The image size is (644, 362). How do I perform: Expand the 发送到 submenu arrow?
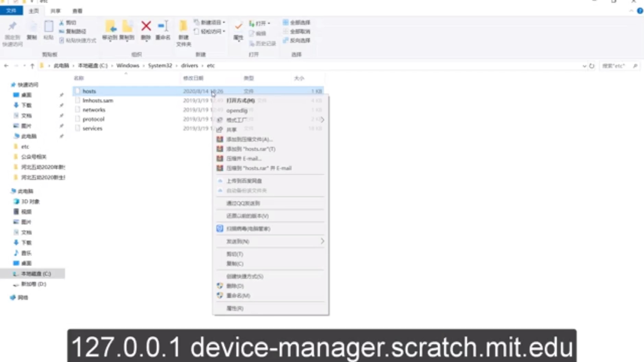coord(322,241)
